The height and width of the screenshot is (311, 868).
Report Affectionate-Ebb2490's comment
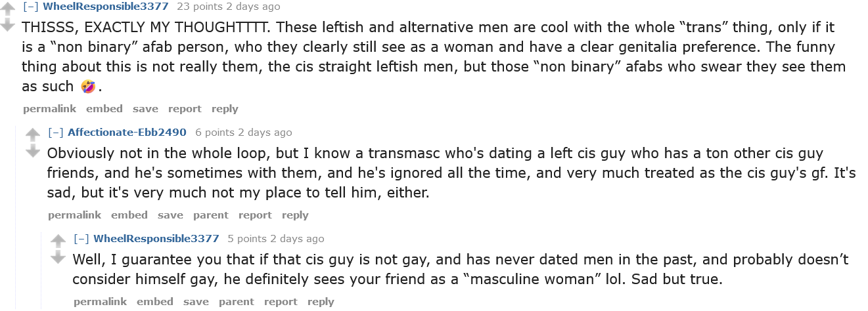[255, 215]
